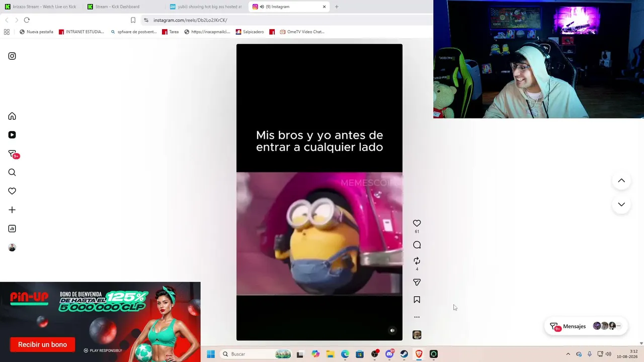This screenshot has height=362, width=644.
Task: Open the Salpicadero bookmark
Action: click(250, 32)
